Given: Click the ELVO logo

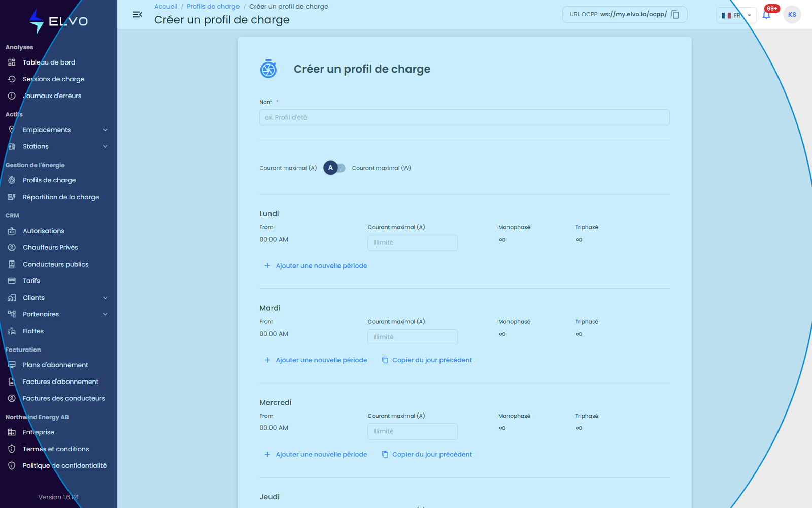Looking at the screenshot, I should tap(58, 21).
